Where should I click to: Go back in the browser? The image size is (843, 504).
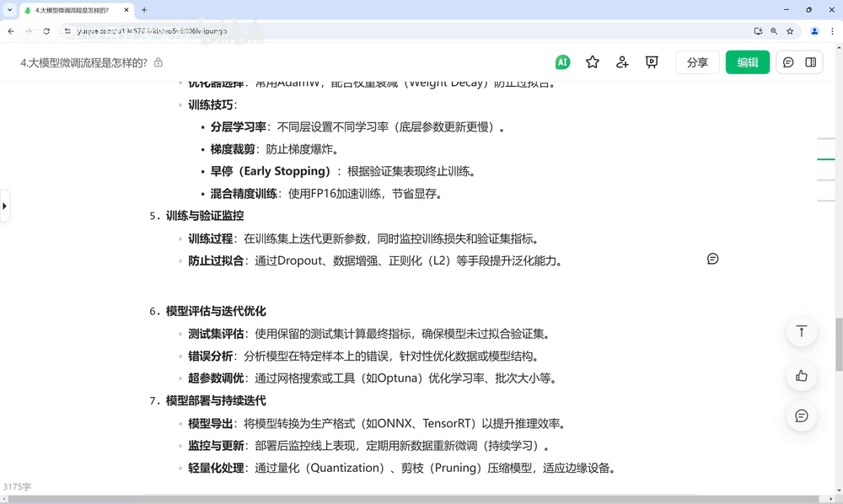(x=11, y=31)
